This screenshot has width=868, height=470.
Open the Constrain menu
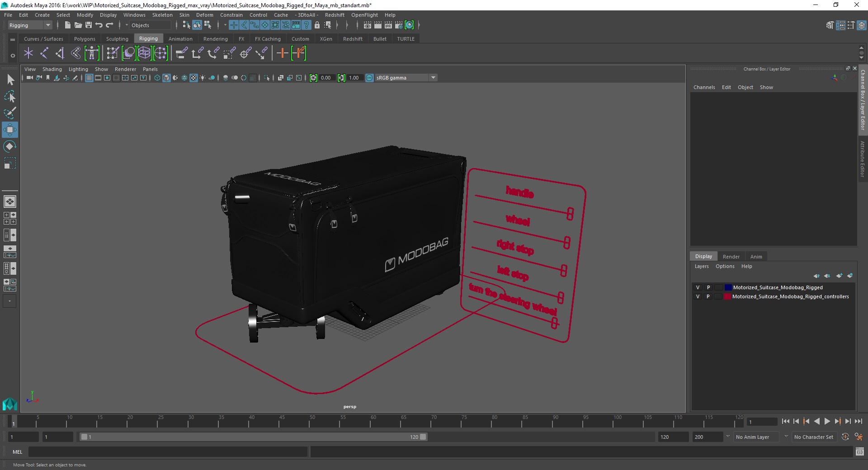coord(231,15)
